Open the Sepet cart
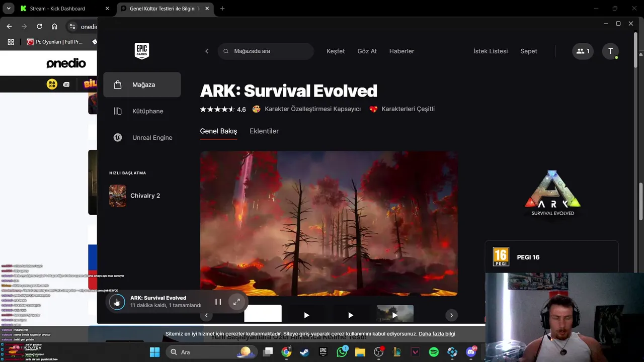Image resolution: width=644 pixels, height=362 pixels. [529, 51]
